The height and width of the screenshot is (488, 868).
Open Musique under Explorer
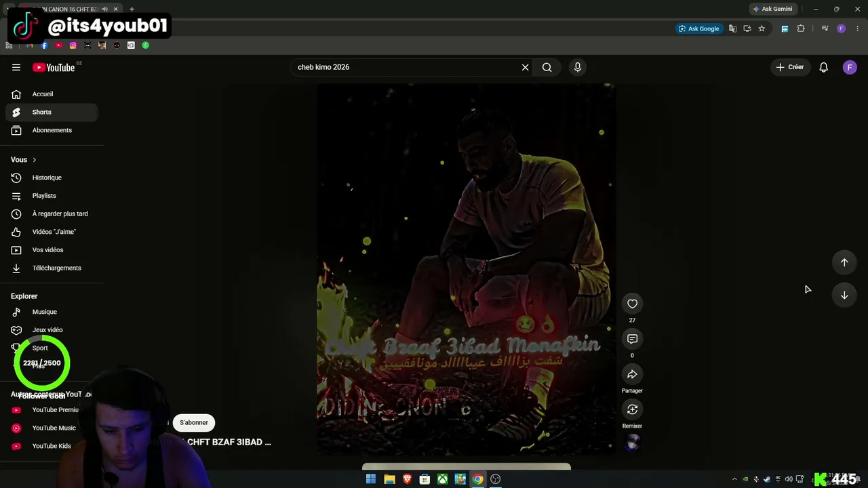pos(51,312)
